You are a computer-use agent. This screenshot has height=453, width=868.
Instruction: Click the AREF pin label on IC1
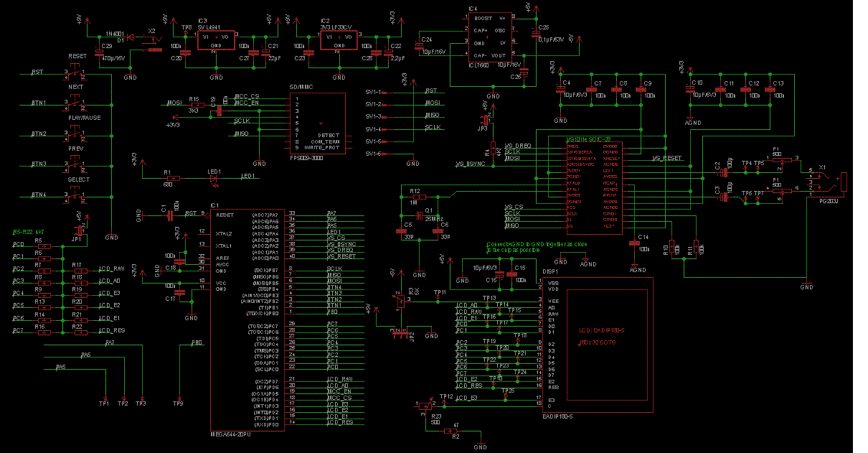click(x=222, y=258)
